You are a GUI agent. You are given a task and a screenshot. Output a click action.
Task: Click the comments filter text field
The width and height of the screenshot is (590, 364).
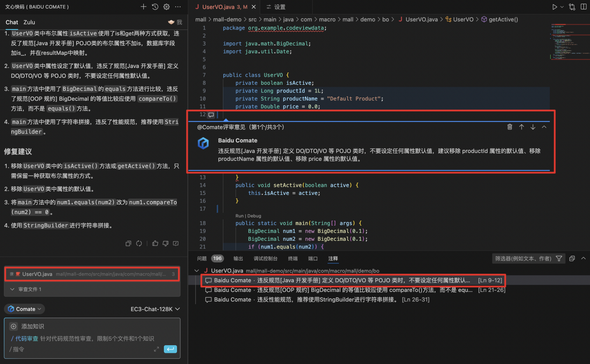[x=523, y=258]
